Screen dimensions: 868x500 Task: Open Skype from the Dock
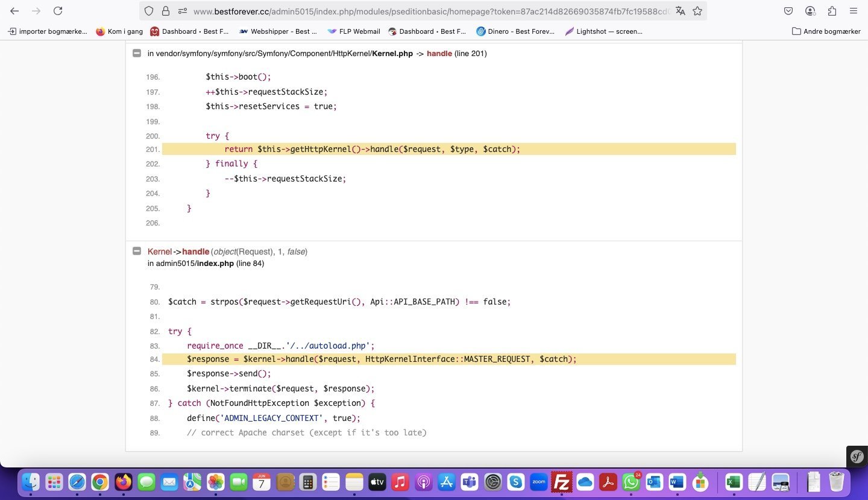coord(516,482)
